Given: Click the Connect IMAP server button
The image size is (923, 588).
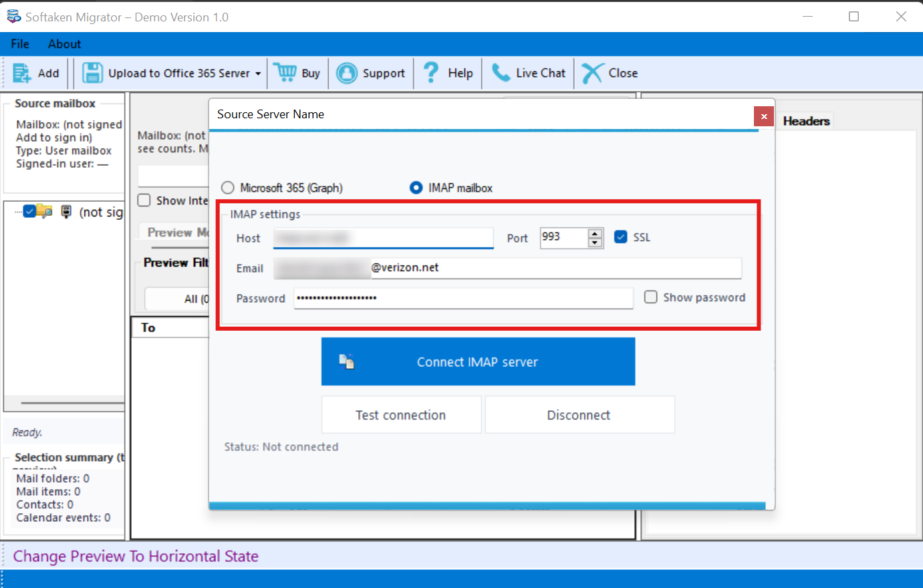Looking at the screenshot, I should coord(478,361).
